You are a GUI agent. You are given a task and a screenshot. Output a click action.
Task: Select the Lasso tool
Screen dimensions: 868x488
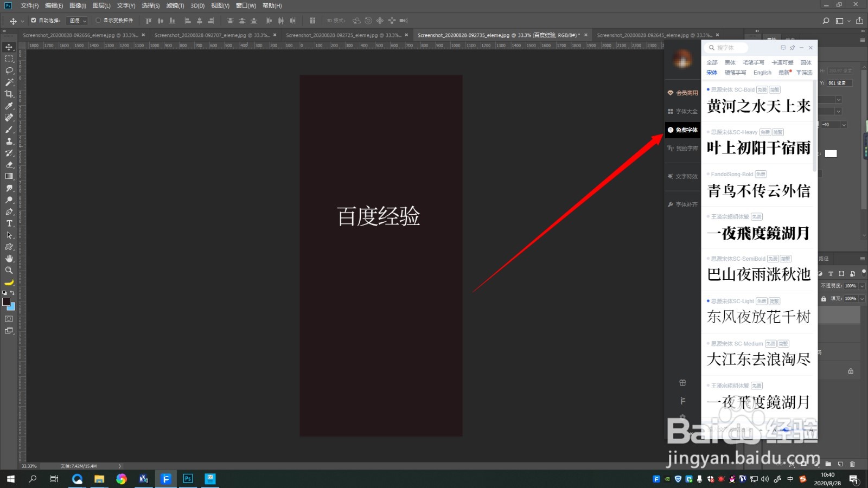(9, 70)
